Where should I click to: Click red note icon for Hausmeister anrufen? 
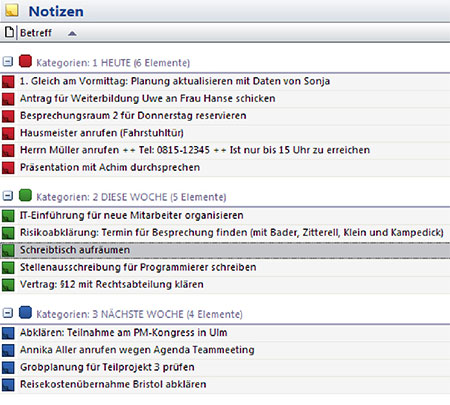coord(8,133)
